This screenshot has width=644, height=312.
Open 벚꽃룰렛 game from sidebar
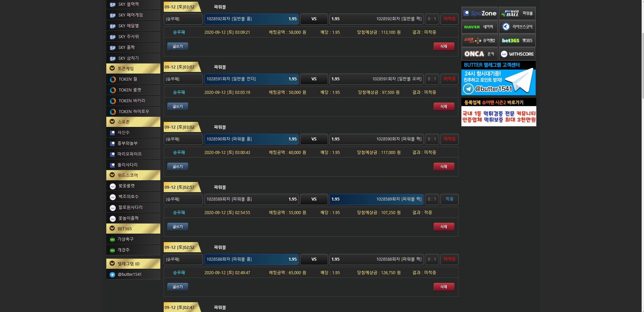point(127,186)
